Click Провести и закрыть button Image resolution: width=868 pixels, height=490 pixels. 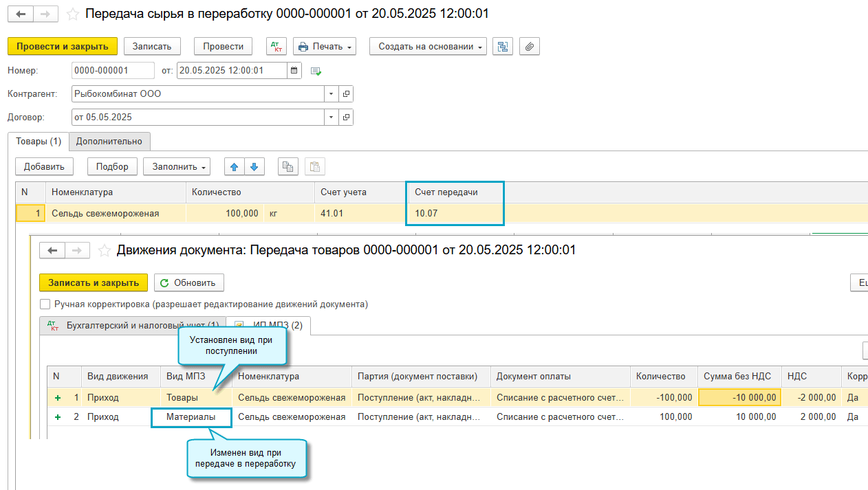(63, 47)
